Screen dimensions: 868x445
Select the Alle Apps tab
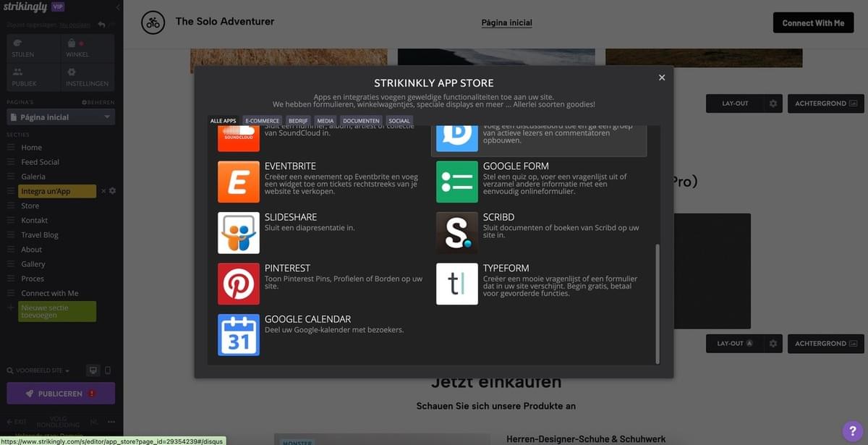click(224, 121)
